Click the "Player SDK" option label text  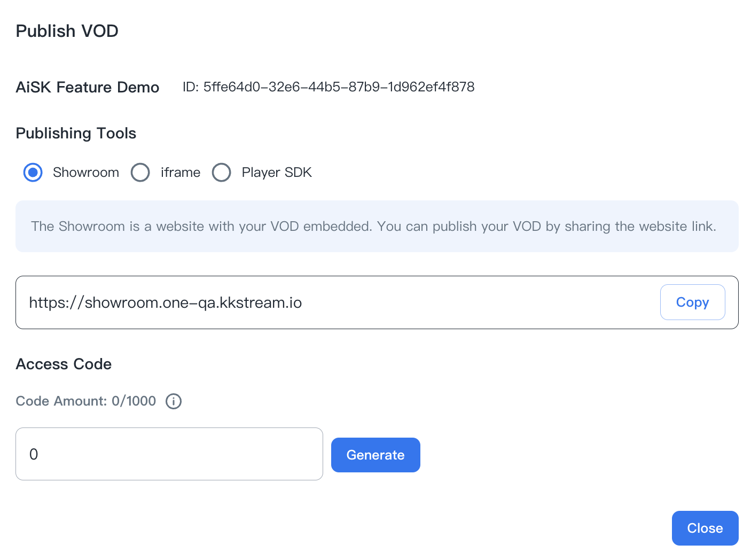point(277,173)
